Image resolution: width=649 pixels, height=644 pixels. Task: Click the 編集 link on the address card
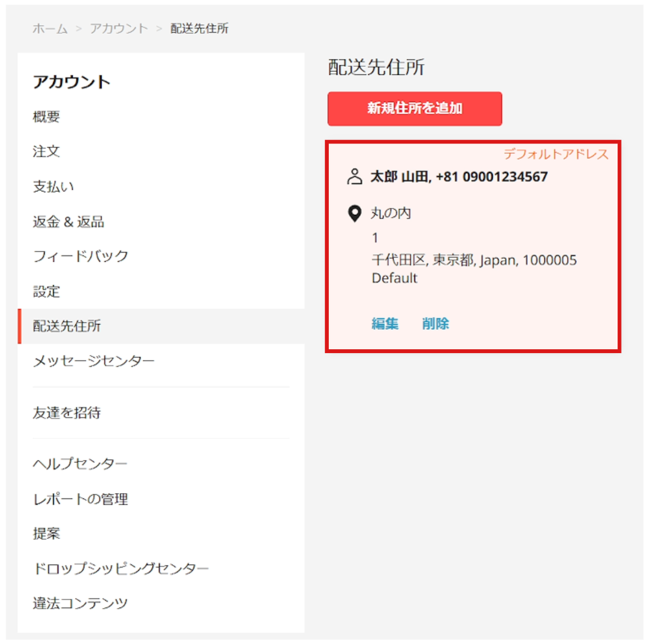(x=384, y=323)
